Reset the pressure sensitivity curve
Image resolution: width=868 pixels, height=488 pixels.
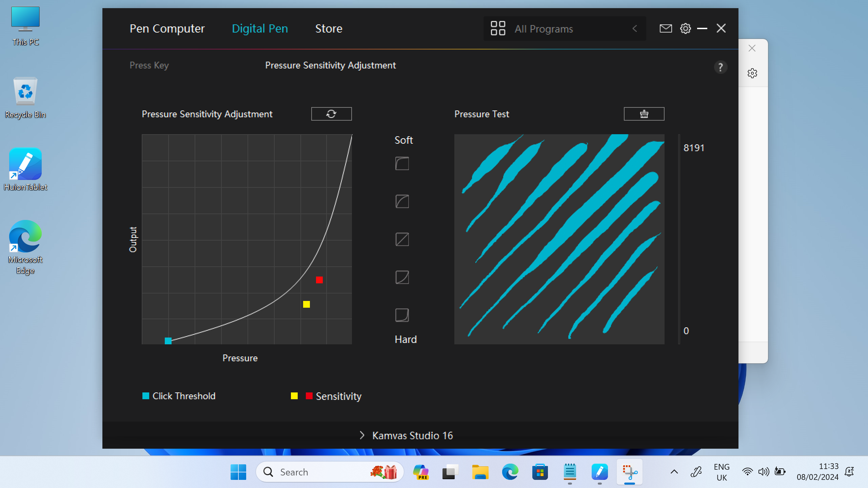[331, 114]
